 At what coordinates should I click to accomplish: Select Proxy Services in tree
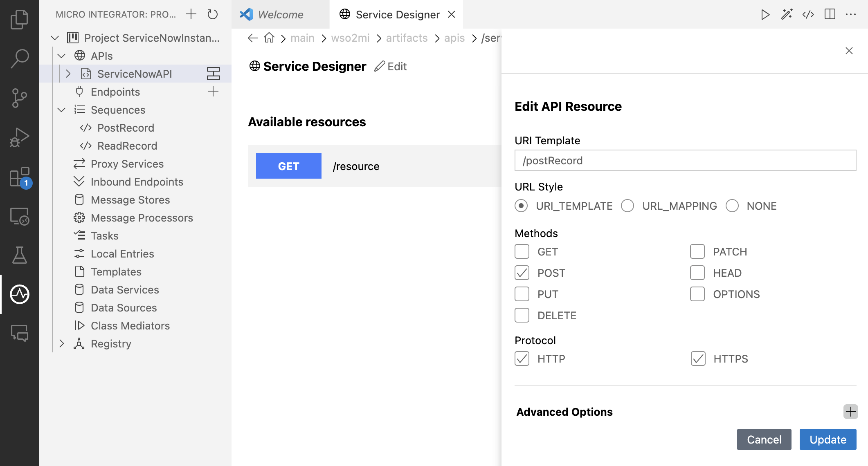[x=127, y=164]
